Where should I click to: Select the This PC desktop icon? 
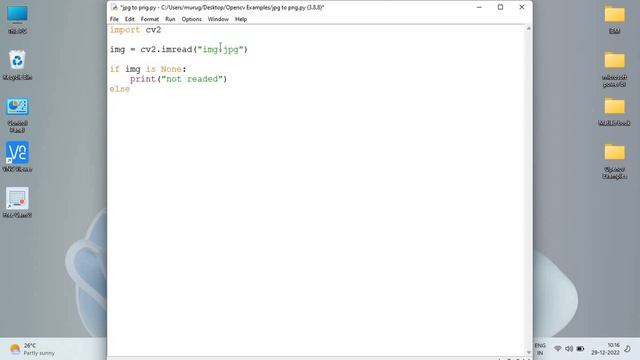tap(17, 19)
